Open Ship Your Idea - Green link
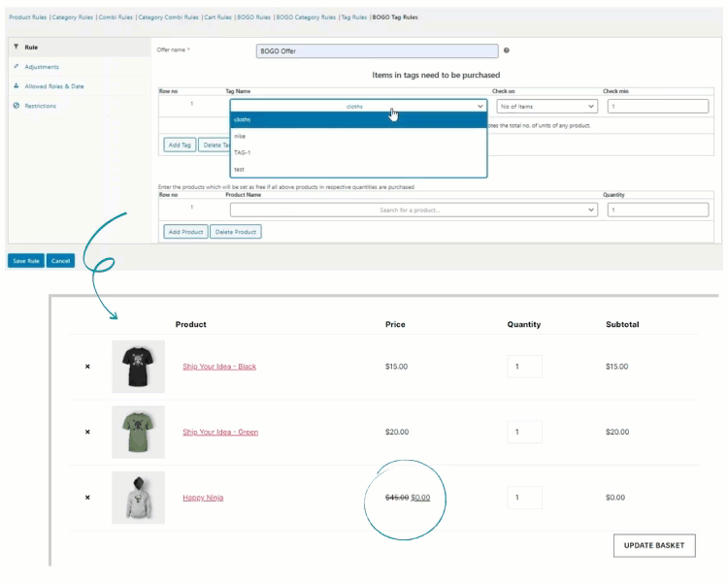The image size is (728, 582). point(220,432)
